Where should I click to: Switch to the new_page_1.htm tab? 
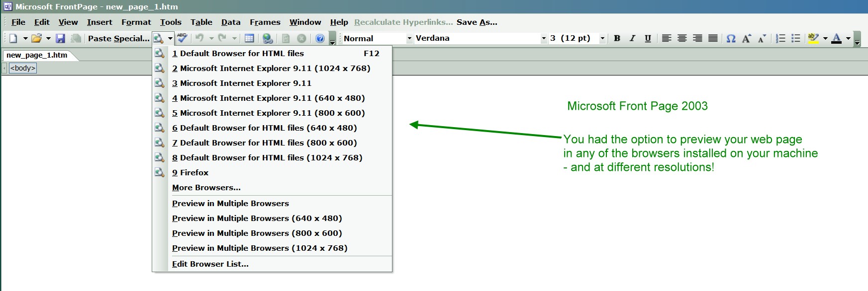[x=37, y=55]
